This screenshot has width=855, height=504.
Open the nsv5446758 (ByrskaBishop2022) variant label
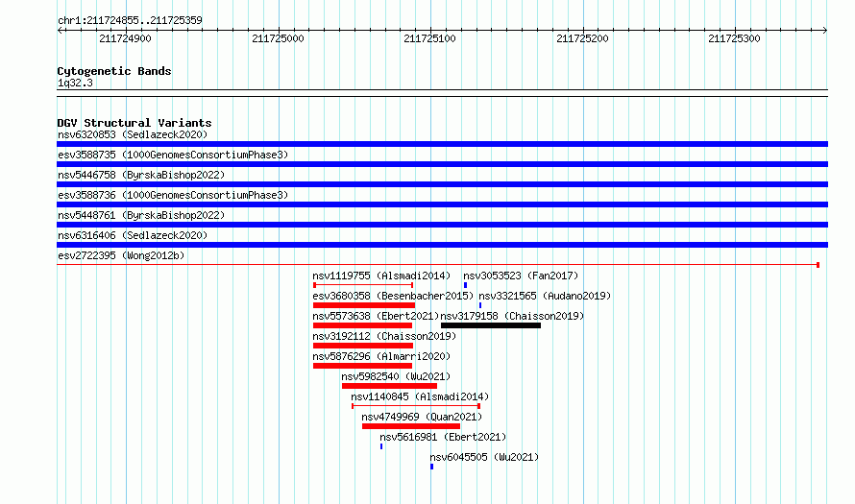(141, 175)
